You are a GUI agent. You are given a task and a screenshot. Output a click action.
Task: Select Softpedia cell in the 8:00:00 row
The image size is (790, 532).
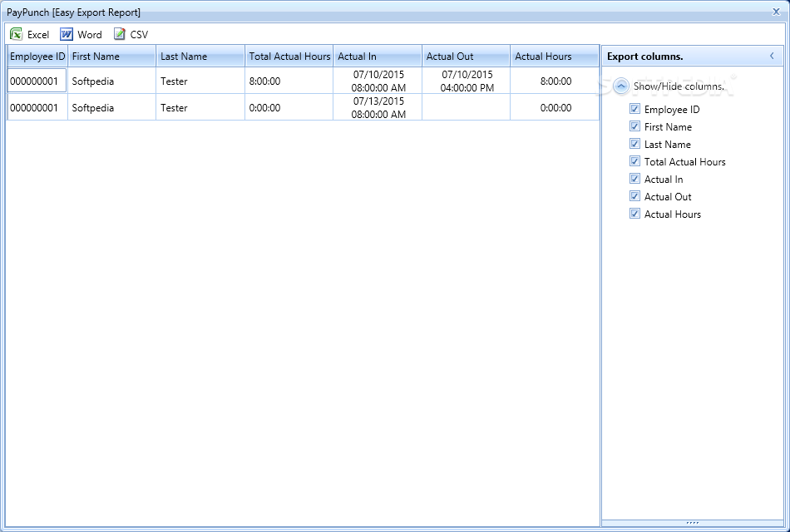112,81
